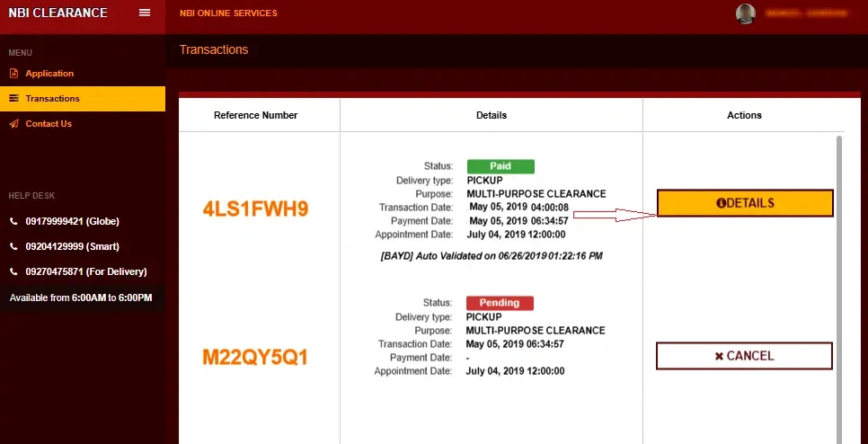
Task: Click the blurred username in header
Action: (x=805, y=13)
